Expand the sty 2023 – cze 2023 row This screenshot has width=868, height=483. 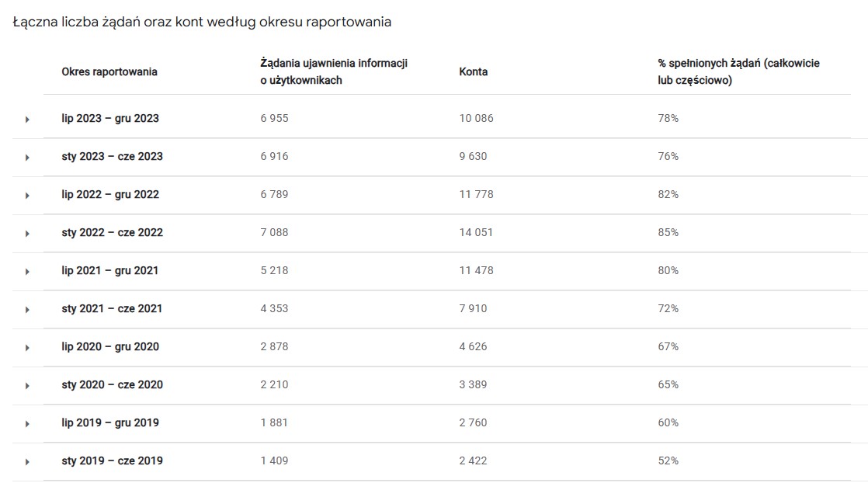(x=27, y=158)
